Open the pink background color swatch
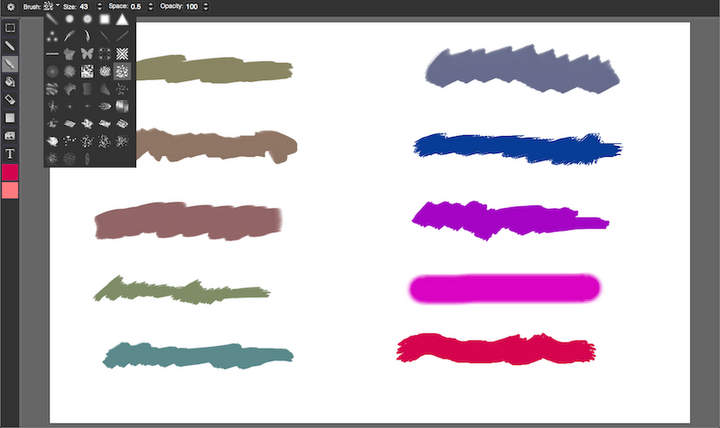Viewport: 720px width, 428px height. (x=10, y=190)
